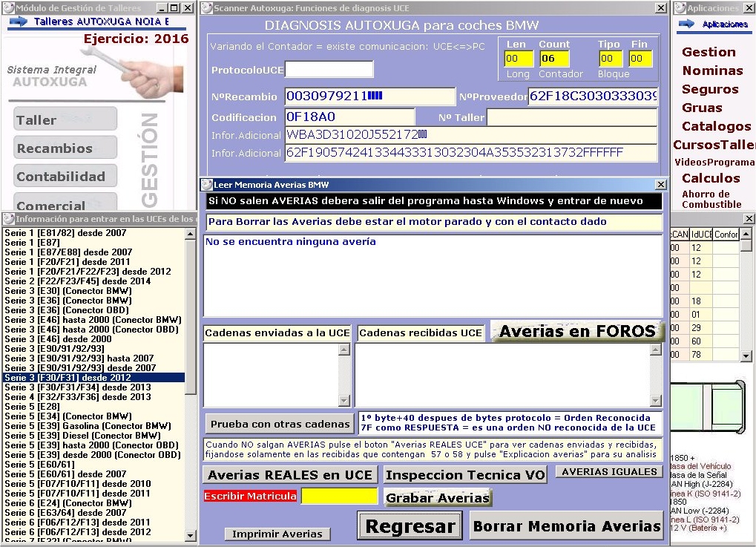Open Averias en FOROS
The height and width of the screenshot is (547, 756).
577,331
